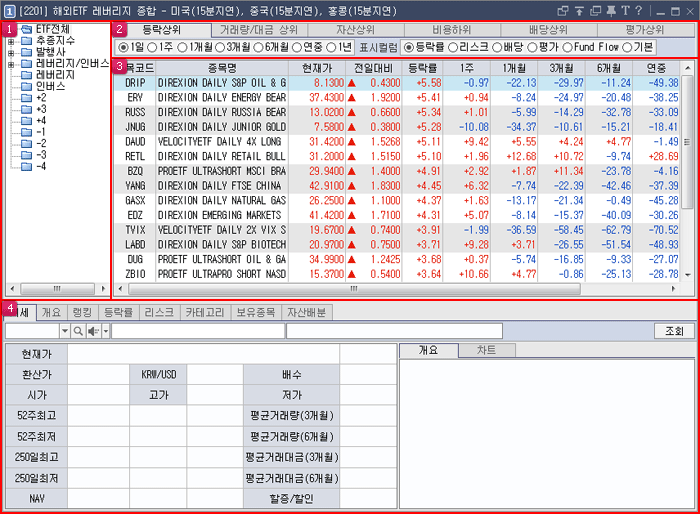The height and width of the screenshot is (514, 700).
Task: Select the Fund Flow display column radio
Action: pos(567,47)
